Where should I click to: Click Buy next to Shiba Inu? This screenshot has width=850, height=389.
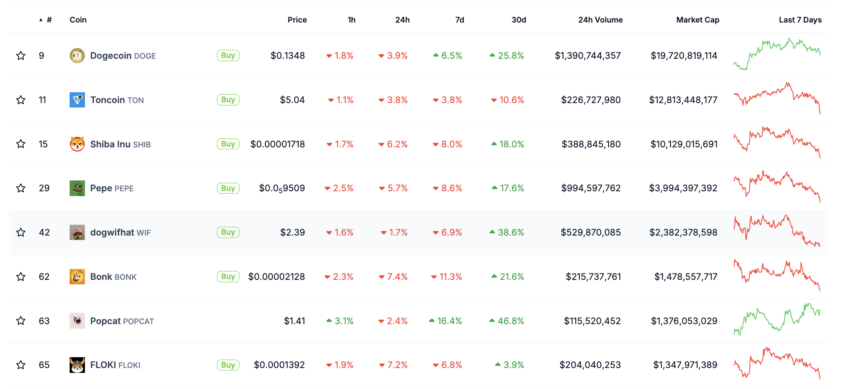(x=228, y=144)
